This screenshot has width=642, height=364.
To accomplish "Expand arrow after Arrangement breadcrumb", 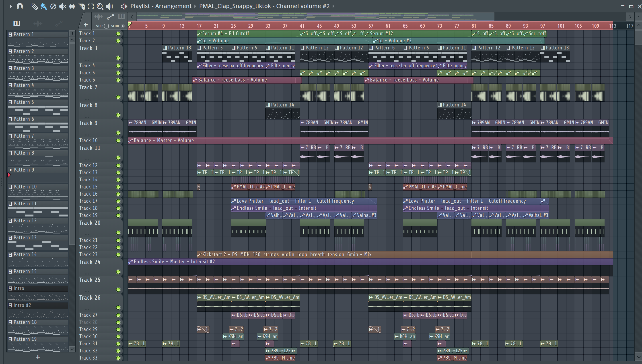I will tap(195, 6).
